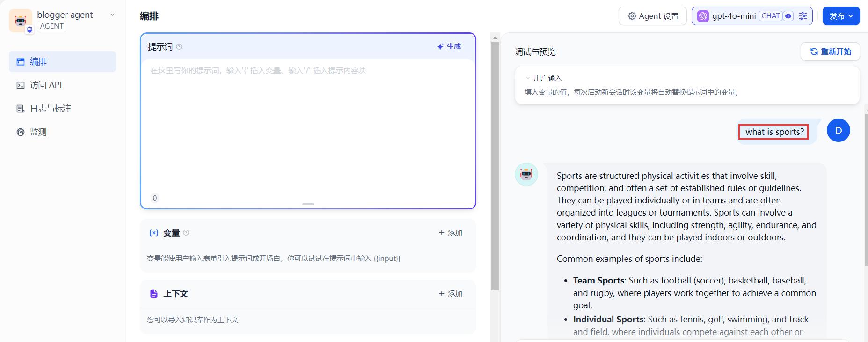Open the gpt-4o-mini model selector
Viewport: 868px width, 342px height.
click(734, 16)
